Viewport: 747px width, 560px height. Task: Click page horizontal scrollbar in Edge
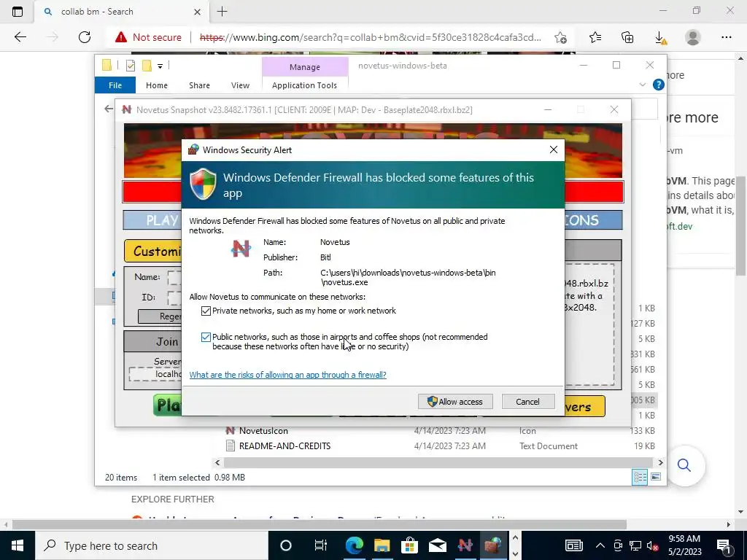coord(320,524)
